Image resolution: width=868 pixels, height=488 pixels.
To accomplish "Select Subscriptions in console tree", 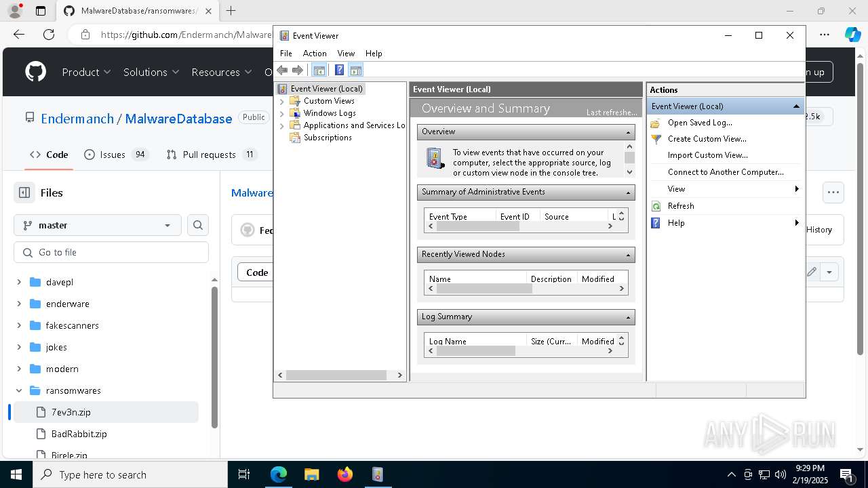I will 328,138.
